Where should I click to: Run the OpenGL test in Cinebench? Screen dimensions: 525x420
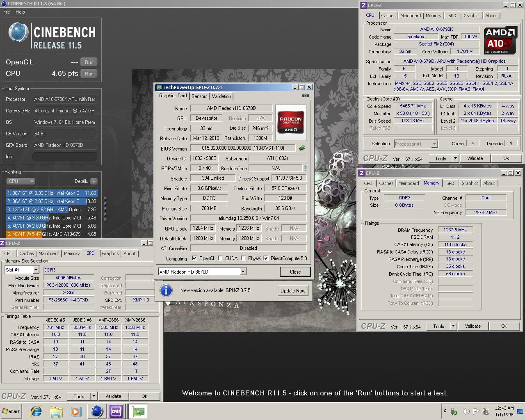[x=89, y=62]
